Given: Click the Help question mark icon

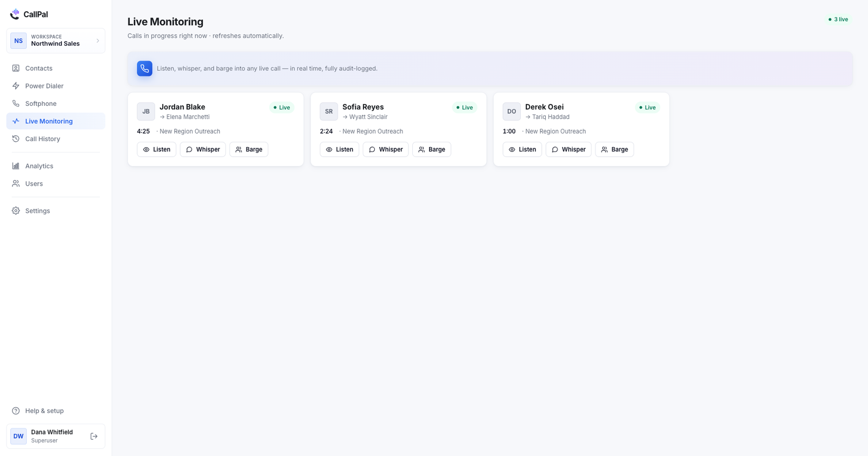Looking at the screenshot, I should pos(16,411).
